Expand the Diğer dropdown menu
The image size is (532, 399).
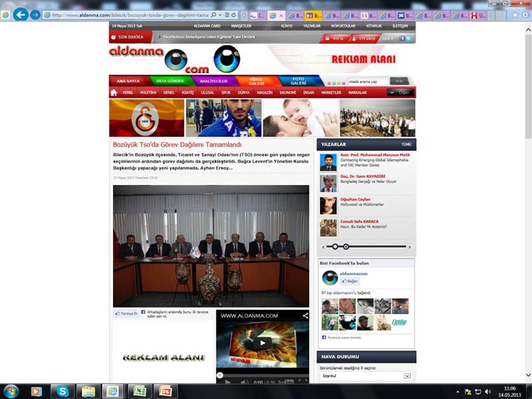tap(400, 92)
